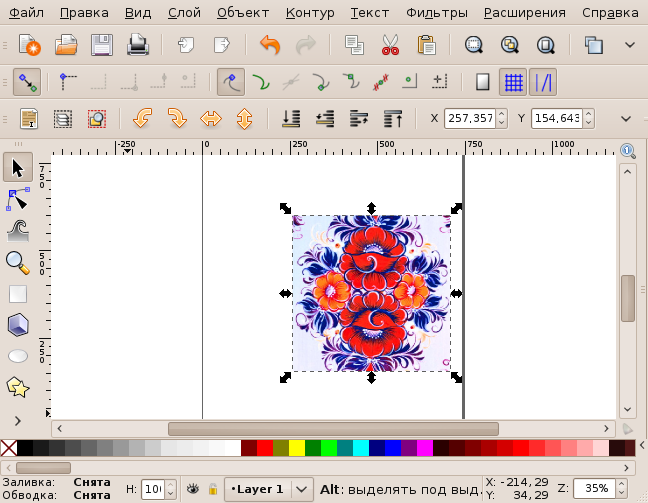The height and width of the screenshot is (503, 648).
Task: Rotate selection 90° clockwise
Action: pos(177,119)
